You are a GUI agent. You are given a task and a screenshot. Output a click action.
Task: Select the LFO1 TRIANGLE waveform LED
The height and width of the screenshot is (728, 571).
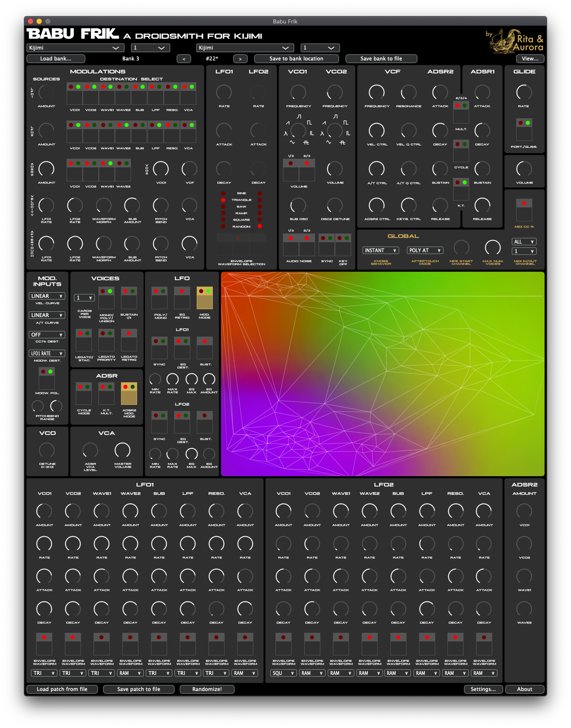click(x=223, y=200)
